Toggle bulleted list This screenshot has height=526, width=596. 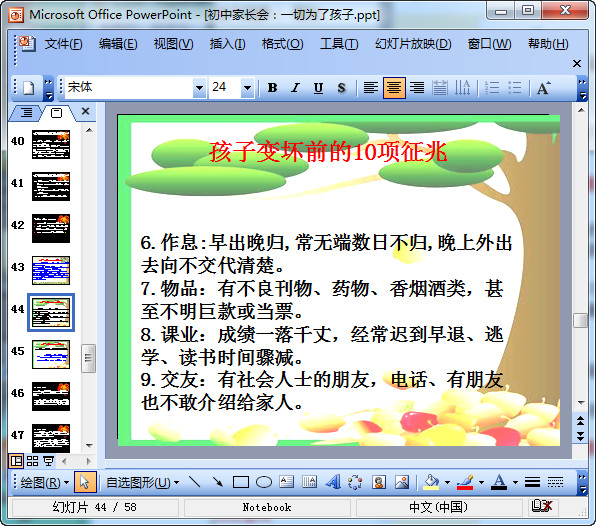[x=515, y=88]
